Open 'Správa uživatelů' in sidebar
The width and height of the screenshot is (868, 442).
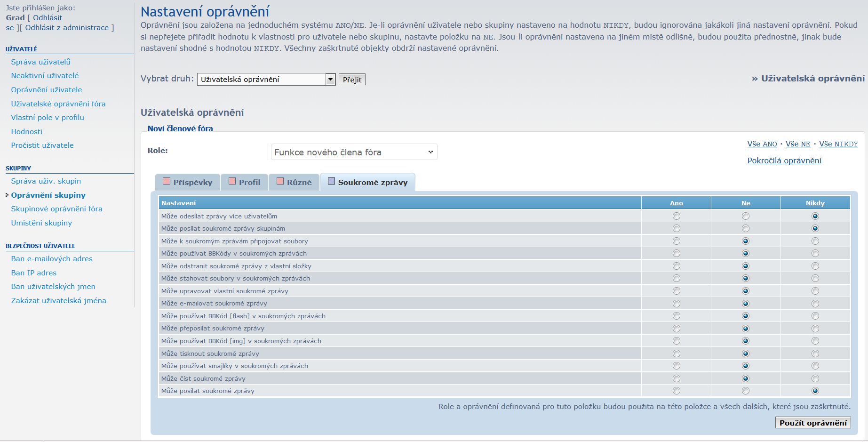[41, 62]
